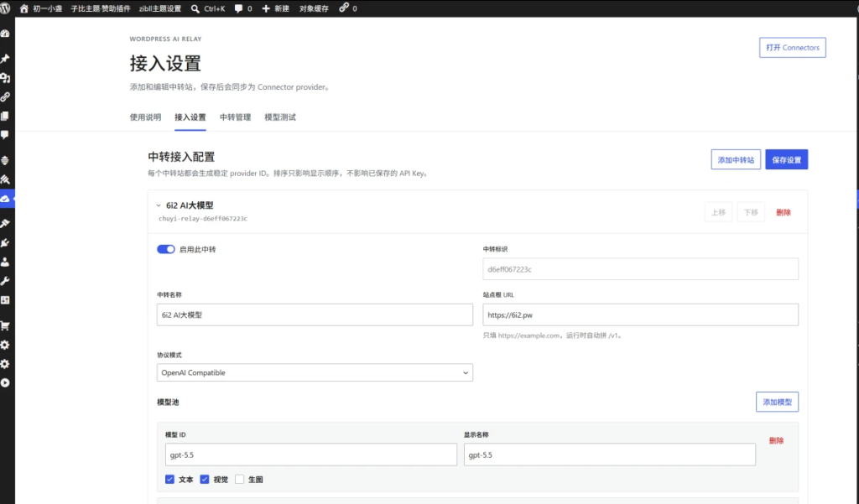Screen dimensions: 859x504
Task: Open the active cloud AI Relay icon
Action: pos(5,198)
